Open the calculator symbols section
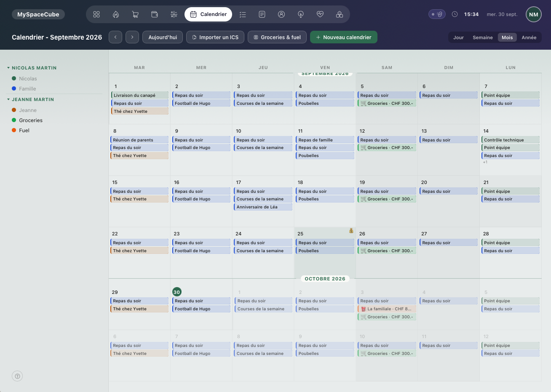The height and width of the screenshot is (392, 551). 174,14
